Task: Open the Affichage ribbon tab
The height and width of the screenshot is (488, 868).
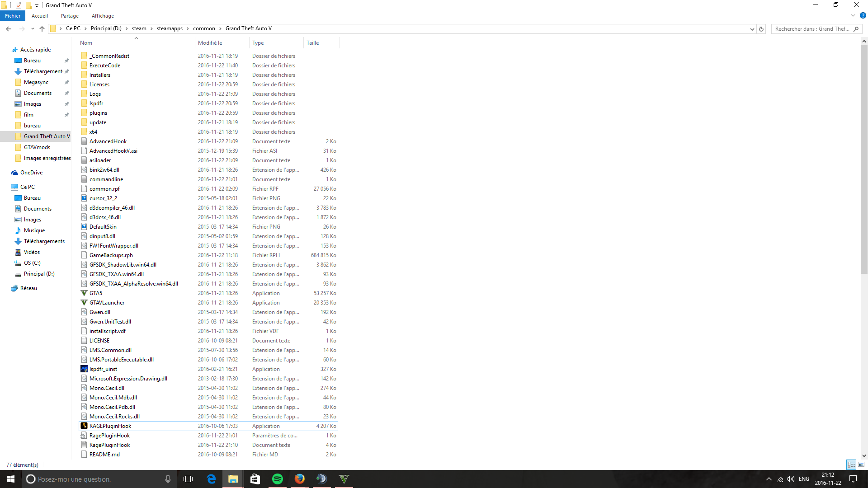Action: point(103,16)
